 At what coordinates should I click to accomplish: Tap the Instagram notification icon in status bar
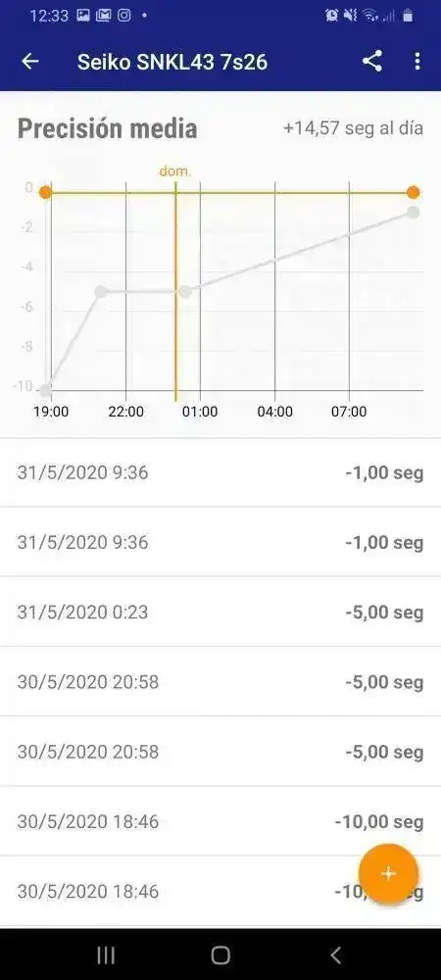124,17
